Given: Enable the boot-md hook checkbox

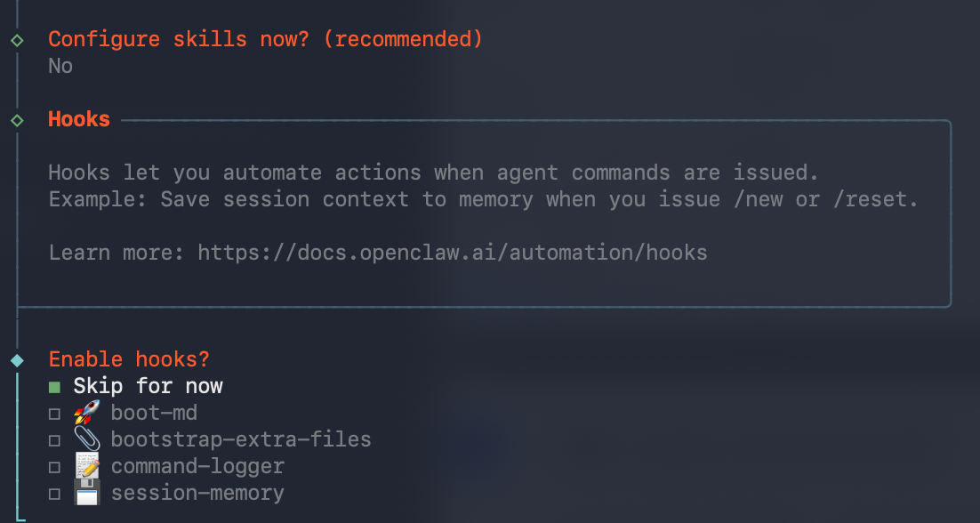Looking at the screenshot, I should [x=55, y=414].
